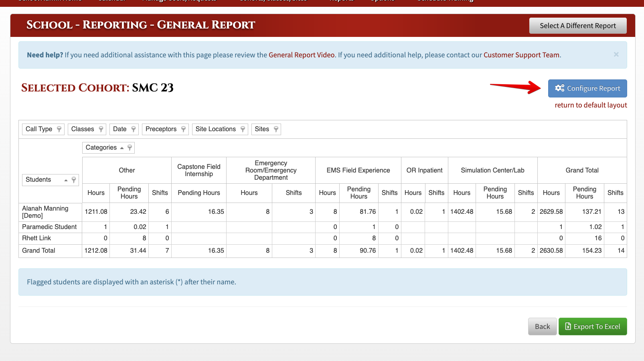Click the Capstone Field Internship header
The height and width of the screenshot is (361, 644).
(x=199, y=170)
